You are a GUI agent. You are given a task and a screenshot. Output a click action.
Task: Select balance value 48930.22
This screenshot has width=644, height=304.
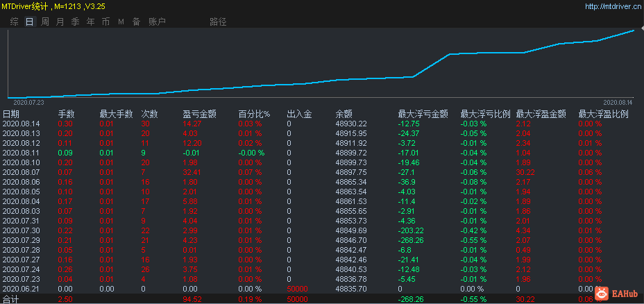[x=351, y=124]
